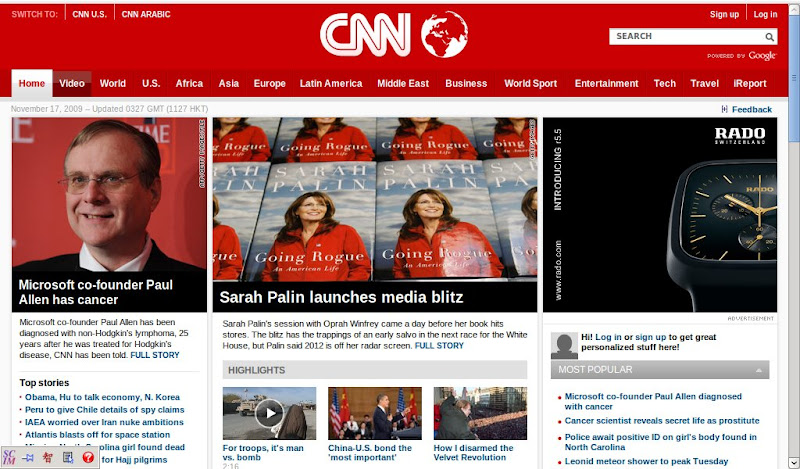Open the Asia section
The image size is (800, 469).
229,83
